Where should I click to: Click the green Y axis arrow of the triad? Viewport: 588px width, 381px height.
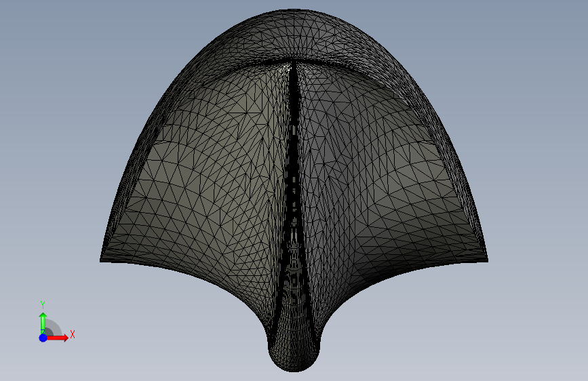(x=43, y=323)
